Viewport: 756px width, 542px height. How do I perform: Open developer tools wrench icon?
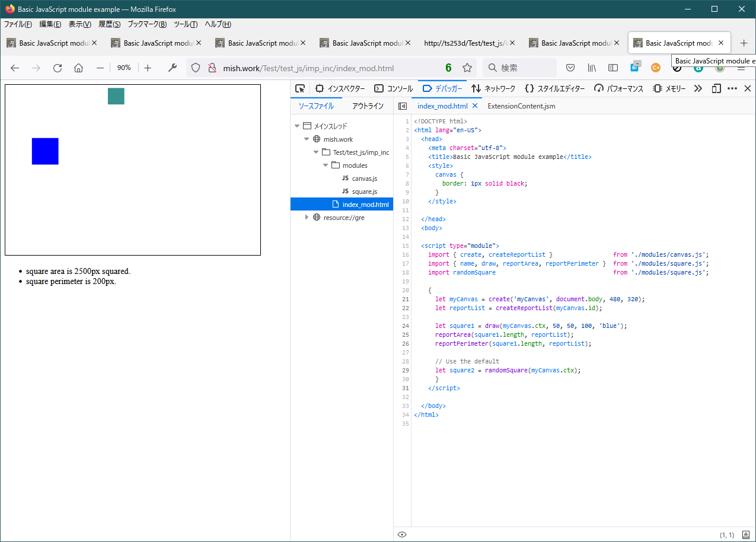[x=173, y=68]
